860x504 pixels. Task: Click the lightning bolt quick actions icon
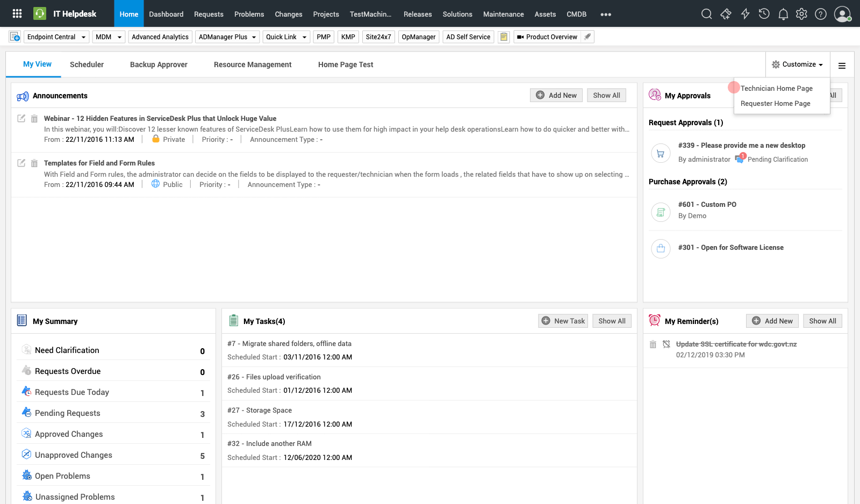click(745, 14)
